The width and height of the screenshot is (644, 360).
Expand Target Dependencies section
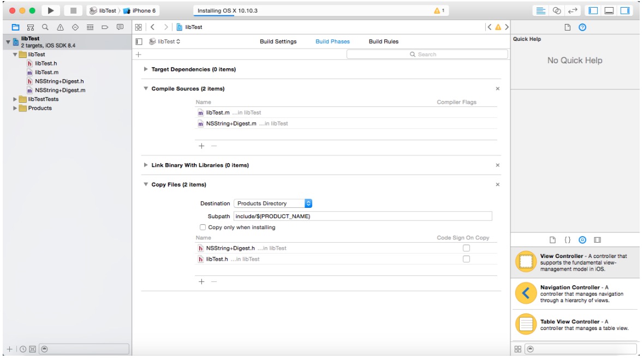pyautogui.click(x=146, y=69)
